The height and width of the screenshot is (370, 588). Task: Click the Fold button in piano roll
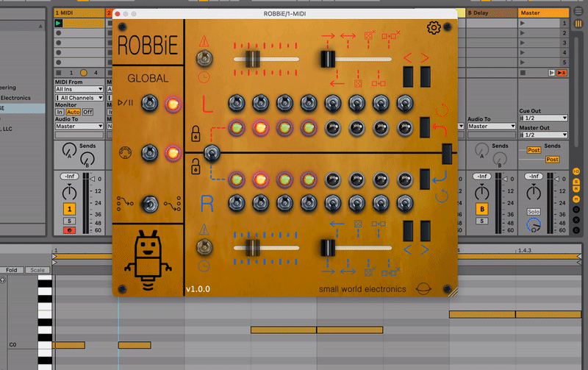(x=12, y=270)
